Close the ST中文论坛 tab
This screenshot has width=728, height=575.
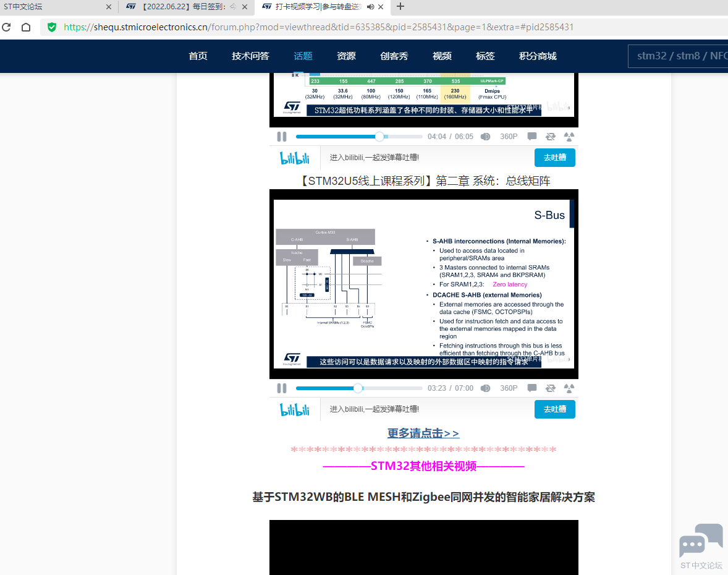click(109, 7)
